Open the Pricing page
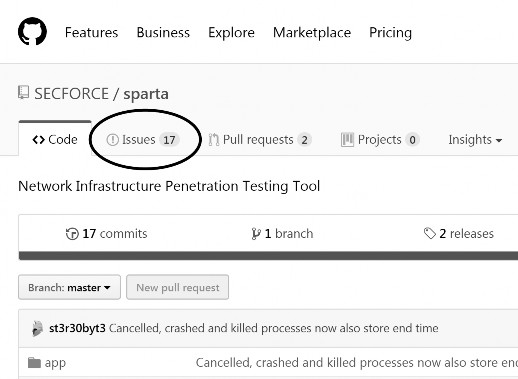The height and width of the screenshot is (379, 518). (x=390, y=33)
